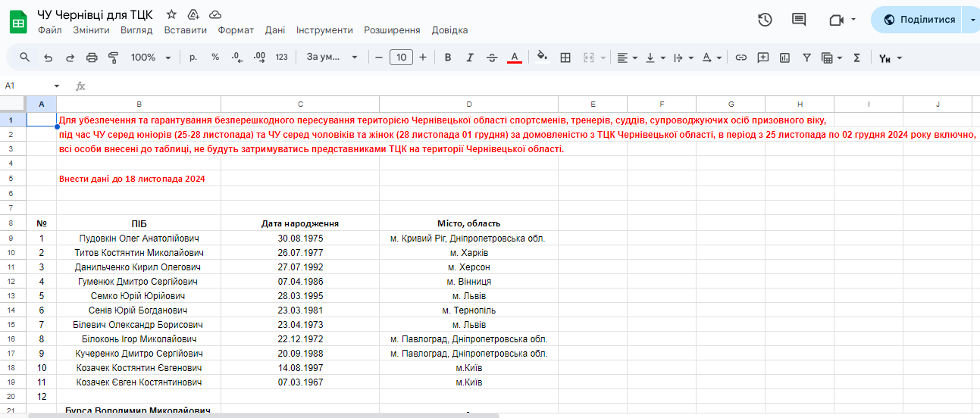
Task: Format the selection as percent
Action: pos(215,58)
